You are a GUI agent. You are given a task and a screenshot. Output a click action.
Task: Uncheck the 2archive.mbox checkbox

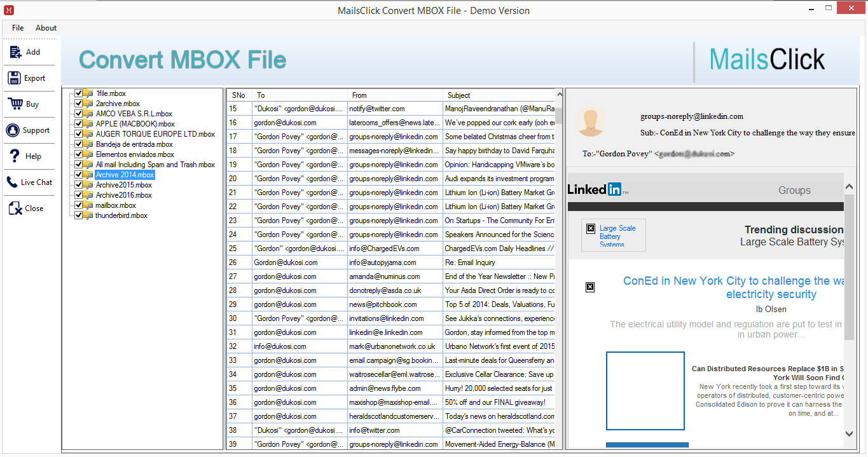tap(79, 104)
